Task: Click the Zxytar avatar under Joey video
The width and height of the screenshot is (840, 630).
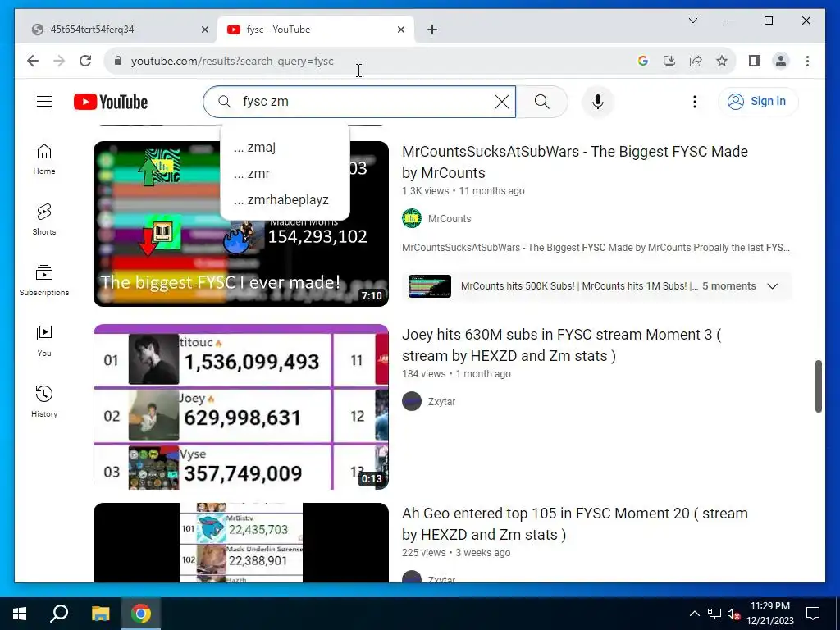Action: click(x=412, y=400)
